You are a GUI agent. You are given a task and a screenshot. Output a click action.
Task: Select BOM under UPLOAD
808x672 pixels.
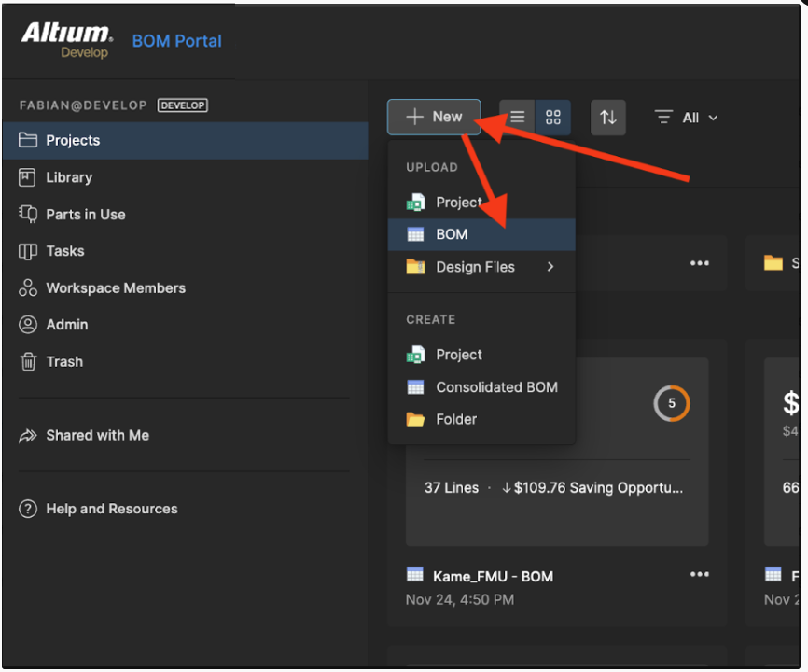click(x=481, y=234)
